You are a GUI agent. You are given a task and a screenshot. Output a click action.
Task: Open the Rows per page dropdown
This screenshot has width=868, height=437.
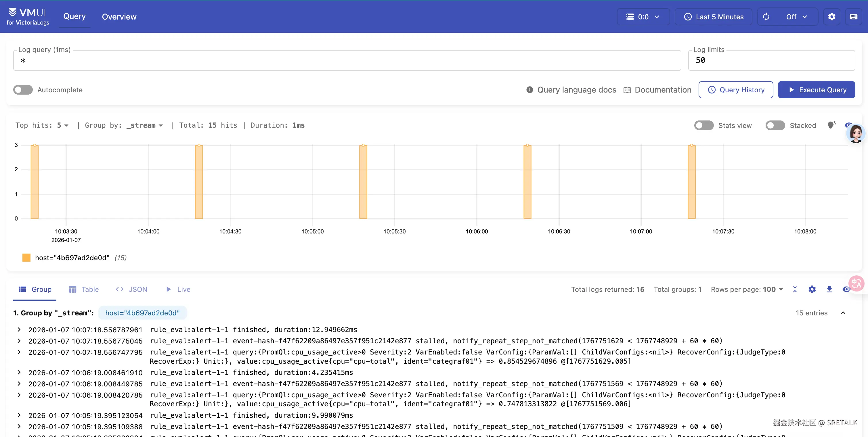click(x=772, y=290)
